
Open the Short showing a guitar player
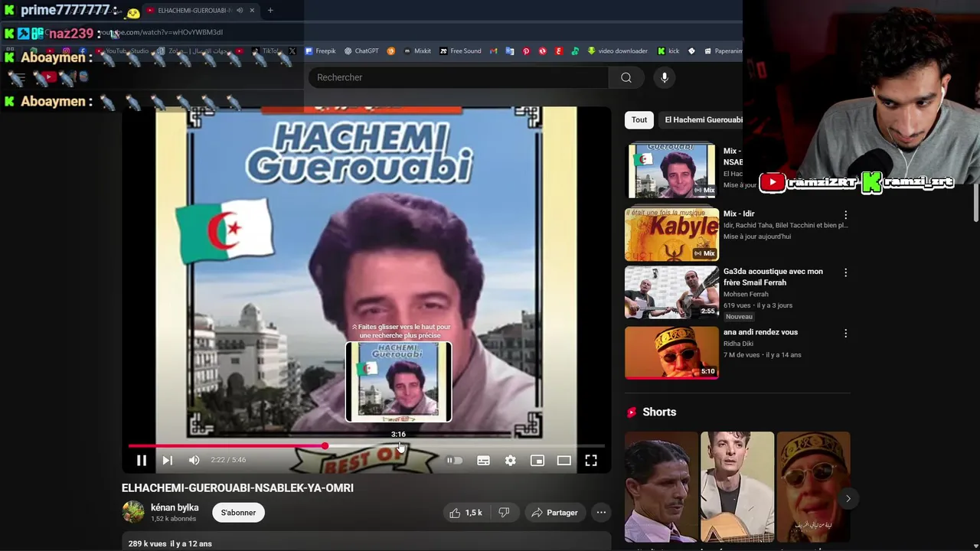[x=737, y=487]
